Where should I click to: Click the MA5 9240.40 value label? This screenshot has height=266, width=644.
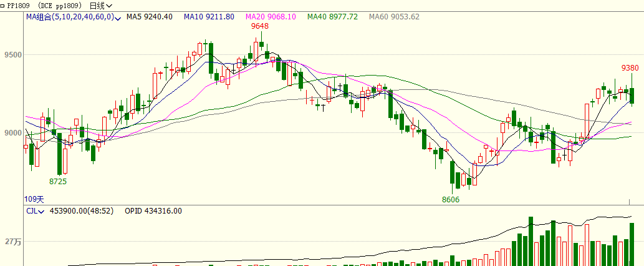[x=150, y=17]
